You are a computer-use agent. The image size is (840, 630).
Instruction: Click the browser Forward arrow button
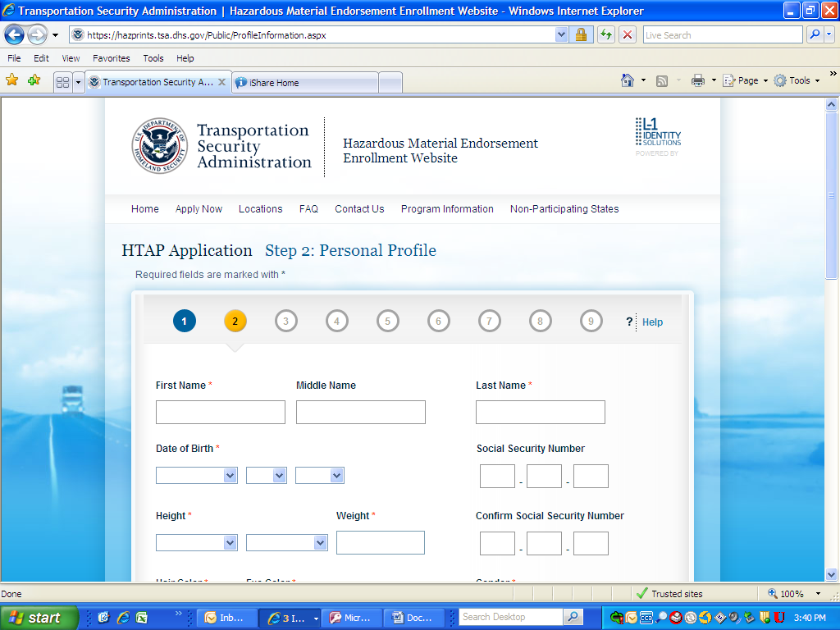[x=37, y=35]
